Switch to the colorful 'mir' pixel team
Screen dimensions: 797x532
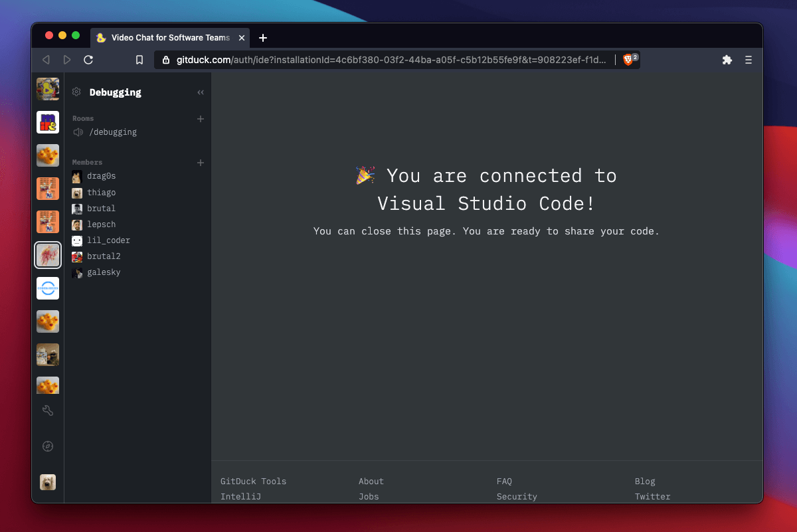coord(48,122)
